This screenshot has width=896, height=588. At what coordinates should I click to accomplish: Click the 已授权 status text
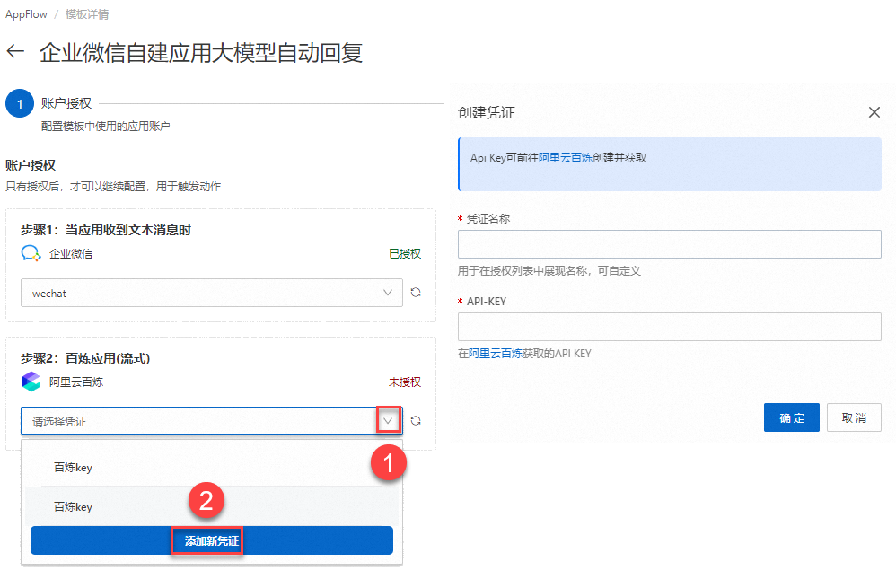pos(405,254)
